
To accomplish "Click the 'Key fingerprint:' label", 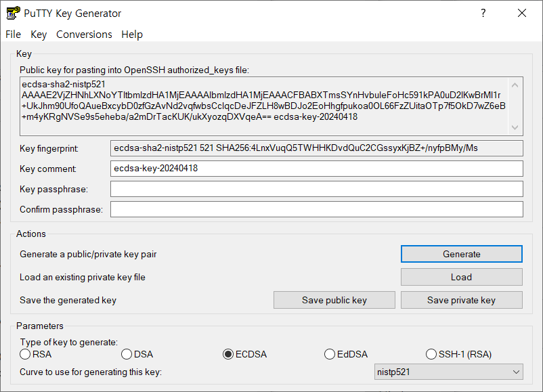I will [49, 148].
